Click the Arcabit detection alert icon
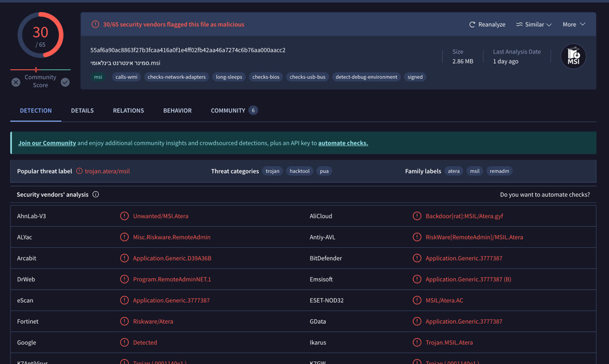This screenshot has height=364, width=609. point(125,258)
